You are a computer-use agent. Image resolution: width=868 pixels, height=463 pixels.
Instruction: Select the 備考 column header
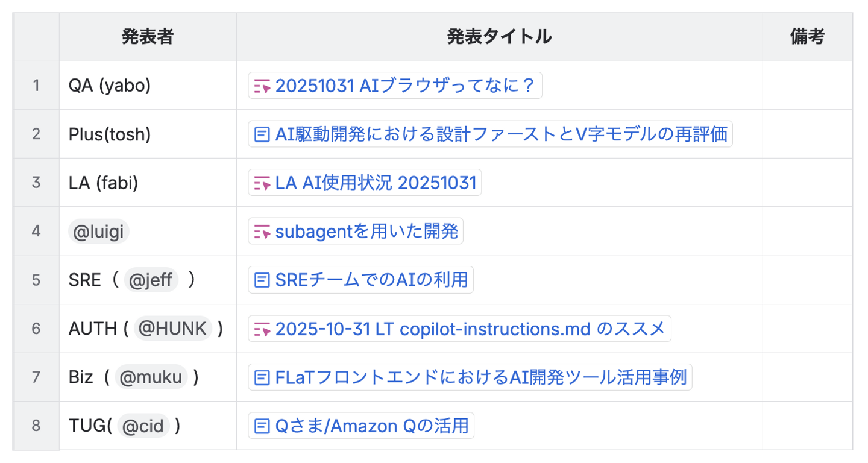point(807,37)
